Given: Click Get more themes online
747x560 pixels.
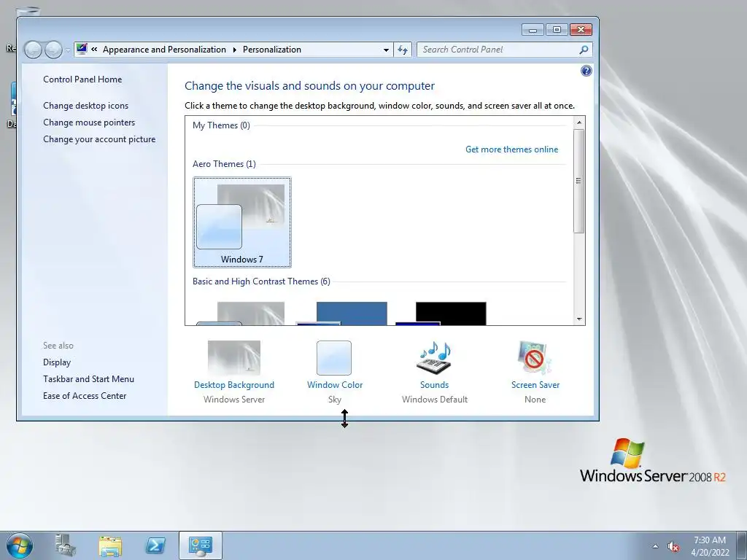Looking at the screenshot, I should pyautogui.click(x=511, y=149).
